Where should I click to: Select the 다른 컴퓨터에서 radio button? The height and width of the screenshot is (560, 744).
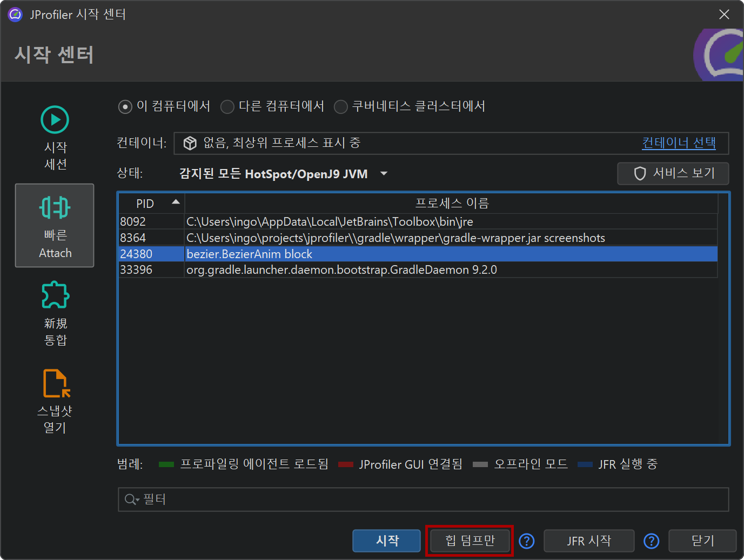point(227,107)
